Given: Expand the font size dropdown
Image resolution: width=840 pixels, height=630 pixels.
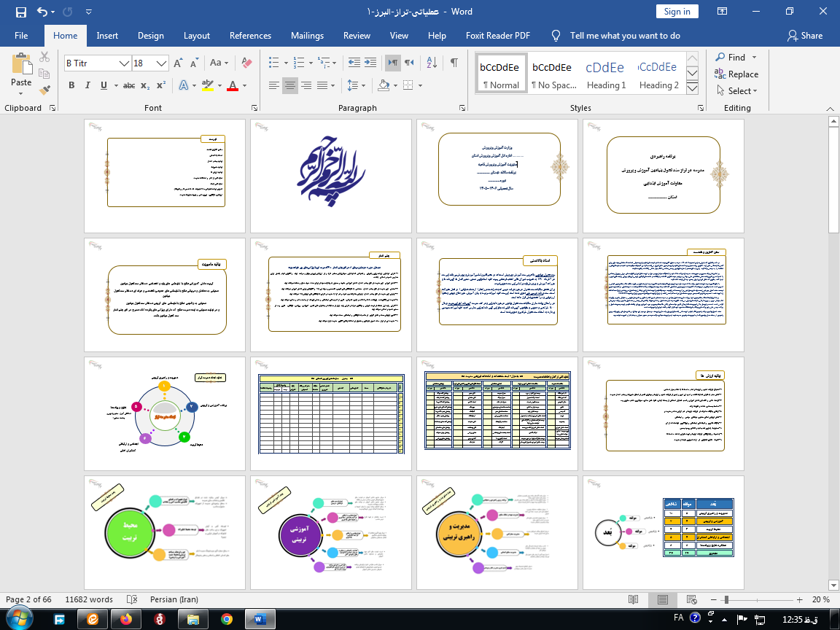Looking at the screenshot, I should point(162,63).
